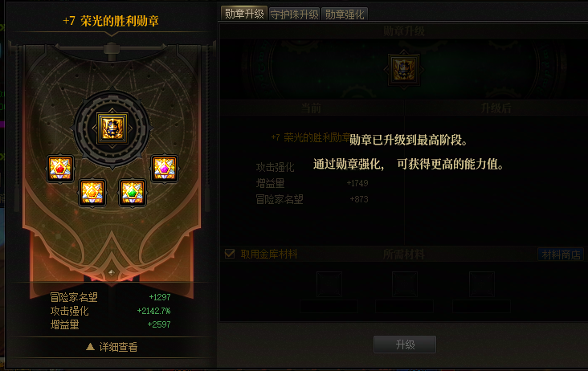Select the red guardian gem slot
Screen dimensions: 588x371
pyautogui.click(x=60, y=169)
